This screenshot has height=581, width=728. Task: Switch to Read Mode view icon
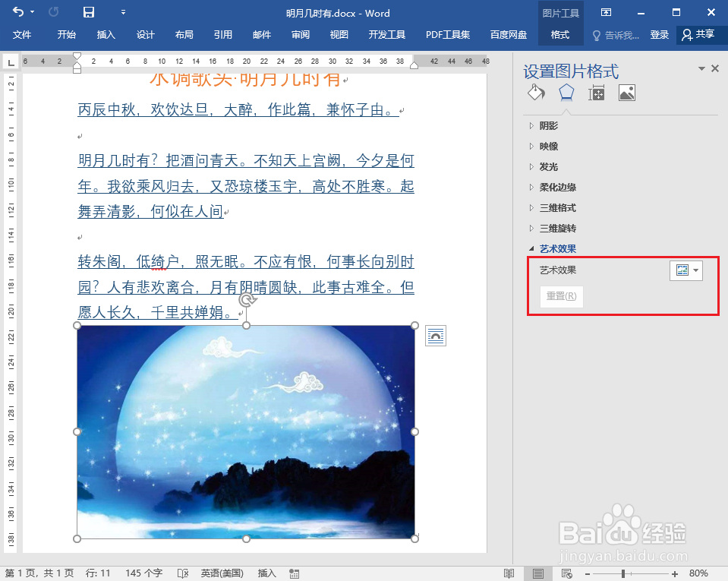point(509,573)
